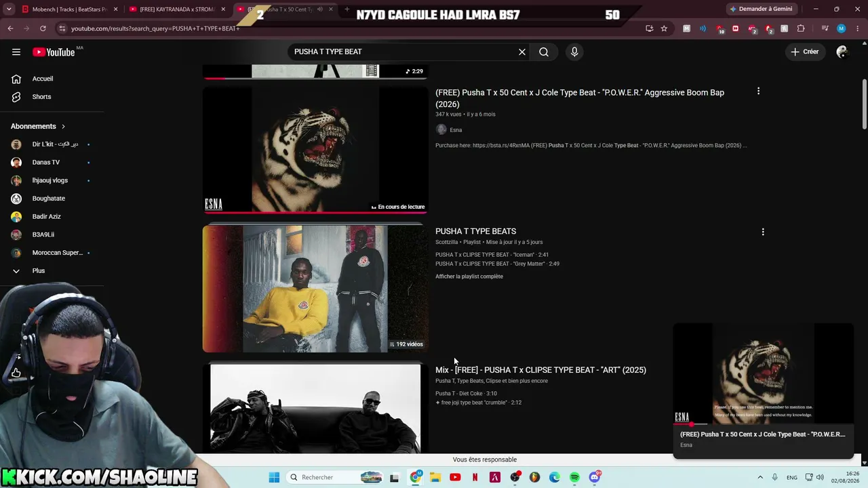Open the Chrome three-dot menu

pyautogui.click(x=856, y=28)
